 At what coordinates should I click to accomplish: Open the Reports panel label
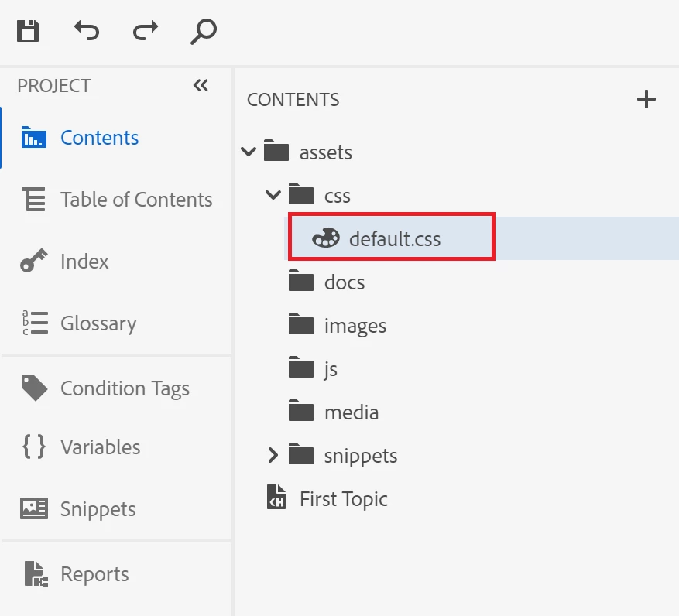(94, 575)
